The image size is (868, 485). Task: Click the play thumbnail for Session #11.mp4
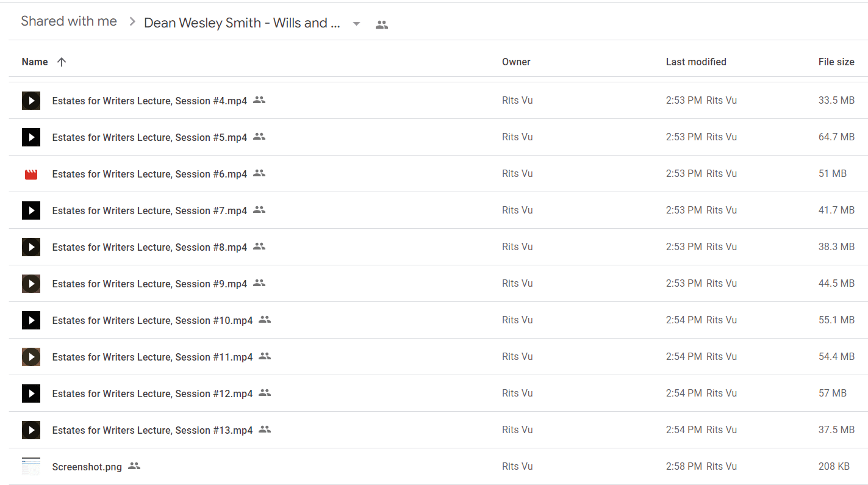pos(31,357)
